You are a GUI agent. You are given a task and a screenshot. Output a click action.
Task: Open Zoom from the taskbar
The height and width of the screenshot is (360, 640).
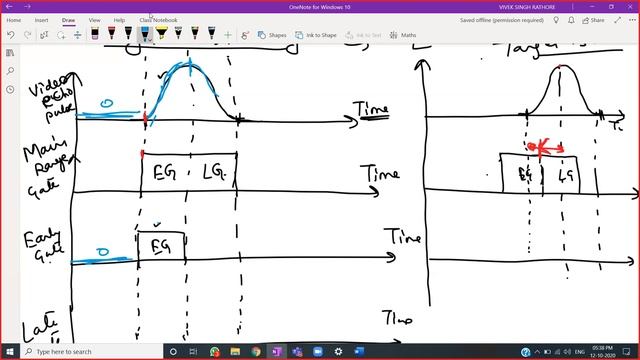pos(318,351)
